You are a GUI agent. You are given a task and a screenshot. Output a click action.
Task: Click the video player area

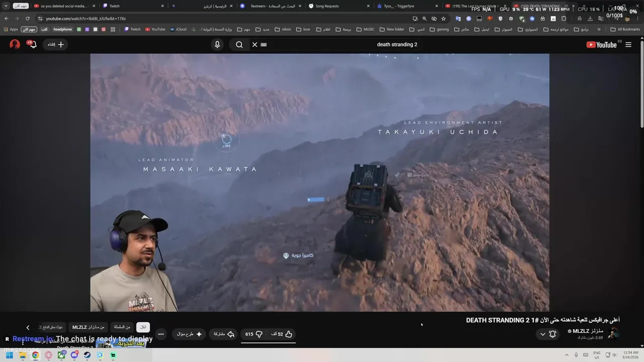pyautogui.click(x=319, y=183)
